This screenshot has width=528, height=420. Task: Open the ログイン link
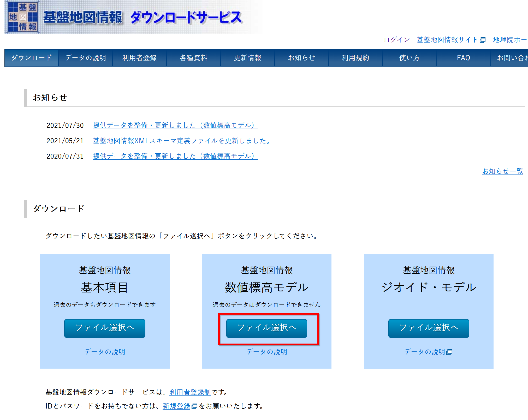[x=397, y=40]
